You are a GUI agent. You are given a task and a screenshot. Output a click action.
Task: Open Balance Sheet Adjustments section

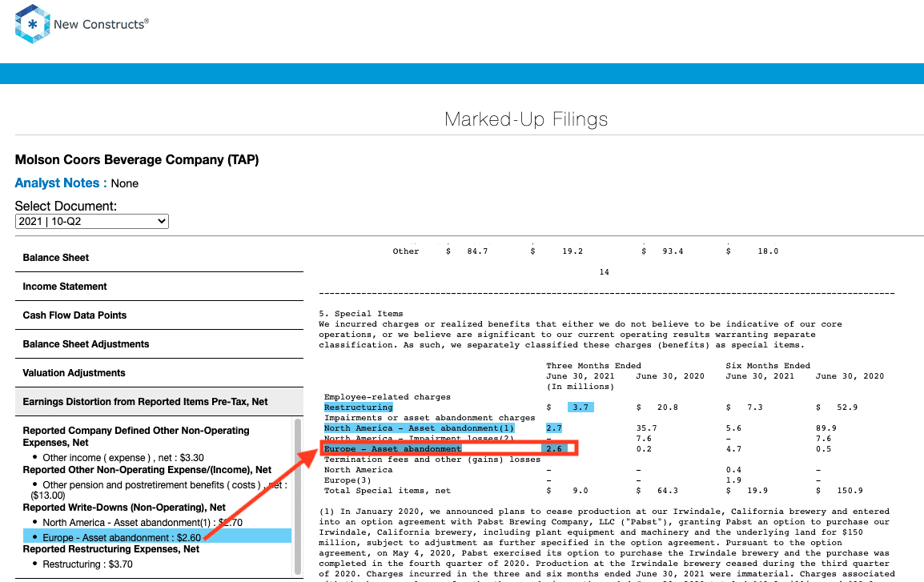coord(159,344)
